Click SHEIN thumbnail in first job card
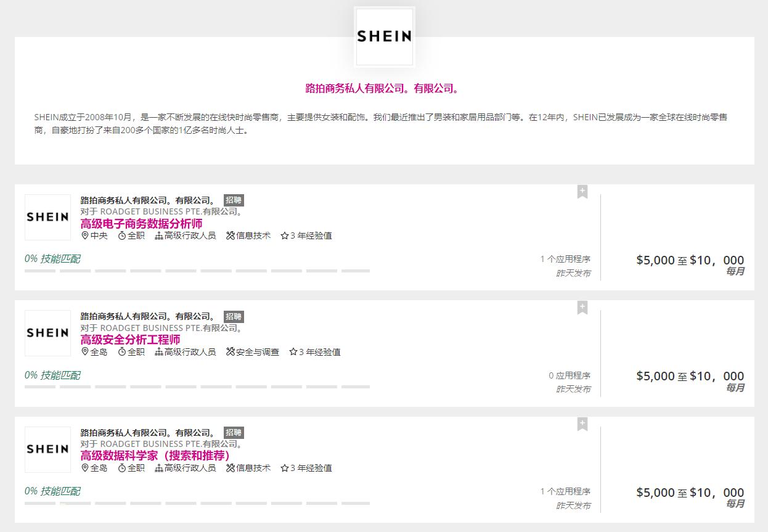Viewport: 768px width, 532px height. click(47, 217)
